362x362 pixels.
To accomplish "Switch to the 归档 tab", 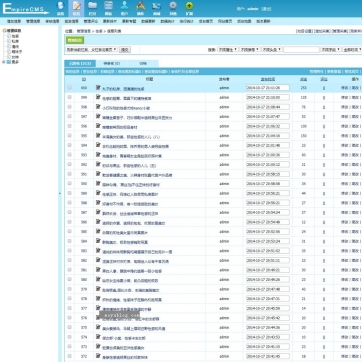I will [143, 63].
